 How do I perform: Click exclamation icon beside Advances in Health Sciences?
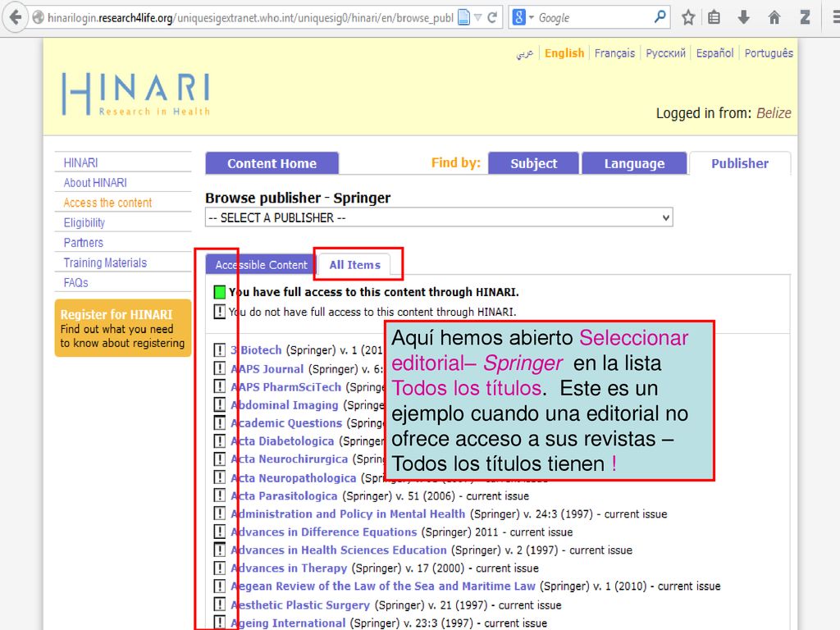point(219,550)
